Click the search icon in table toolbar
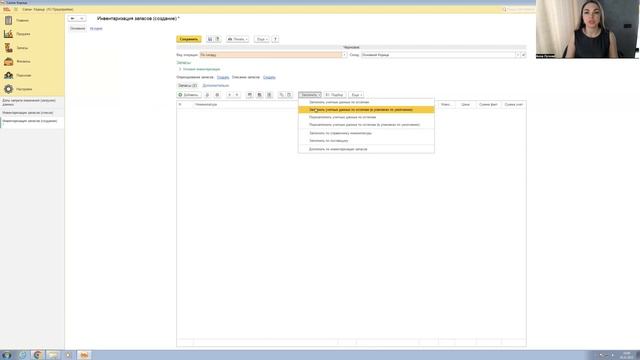This screenshot has width=640, height=360. tap(281, 95)
